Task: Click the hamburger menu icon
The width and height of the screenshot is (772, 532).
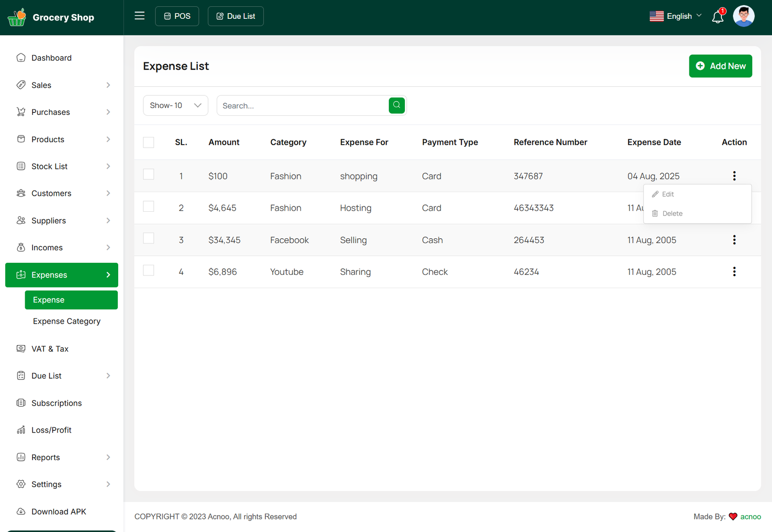Action: [x=139, y=16]
